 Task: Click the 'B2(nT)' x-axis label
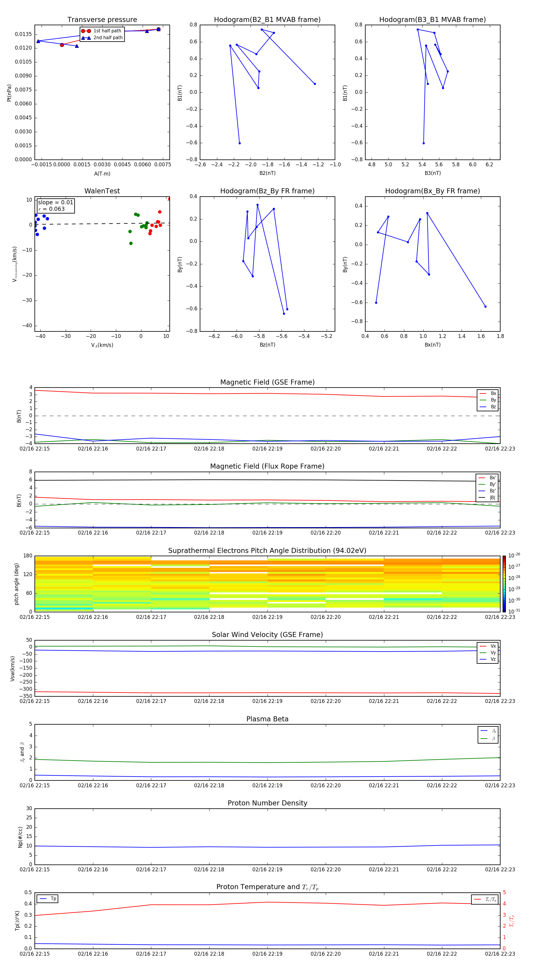pos(267,173)
